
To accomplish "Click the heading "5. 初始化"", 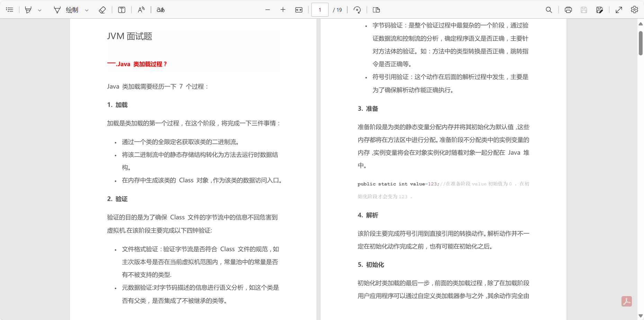I will (x=371, y=265).
